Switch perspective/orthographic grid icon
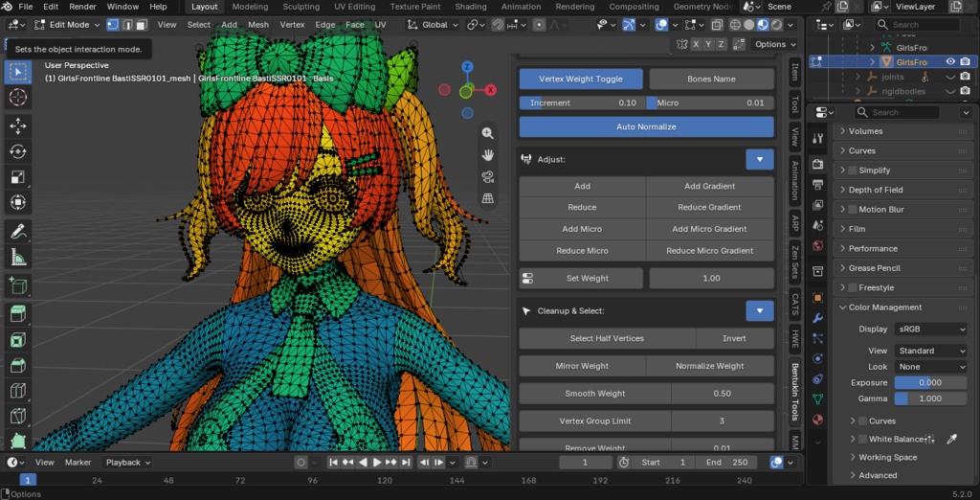The height and width of the screenshot is (500, 980). tap(487, 198)
